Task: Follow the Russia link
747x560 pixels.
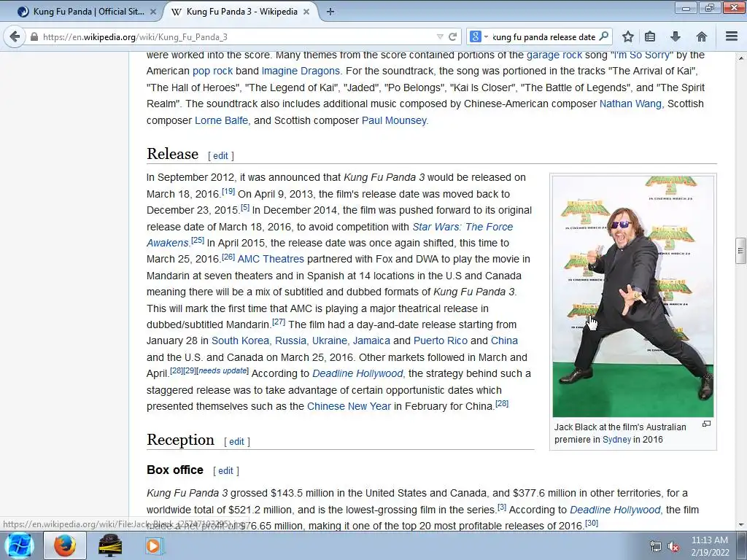Action: (290, 341)
